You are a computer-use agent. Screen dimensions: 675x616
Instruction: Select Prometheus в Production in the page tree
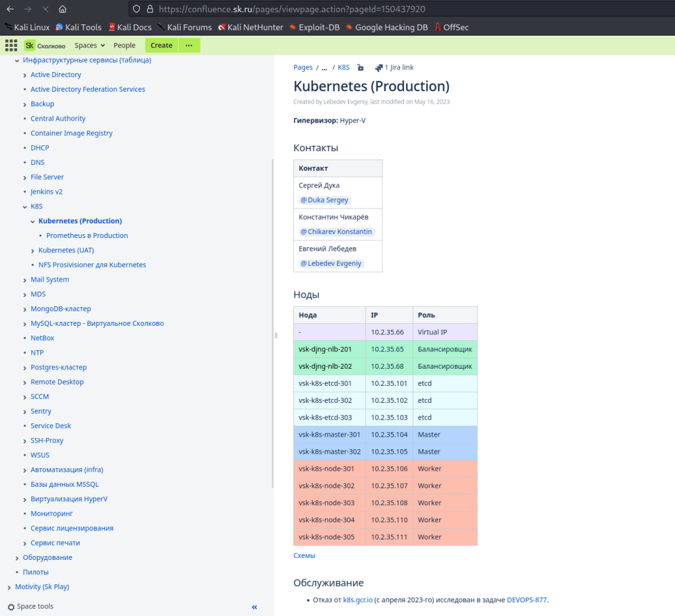87,235
